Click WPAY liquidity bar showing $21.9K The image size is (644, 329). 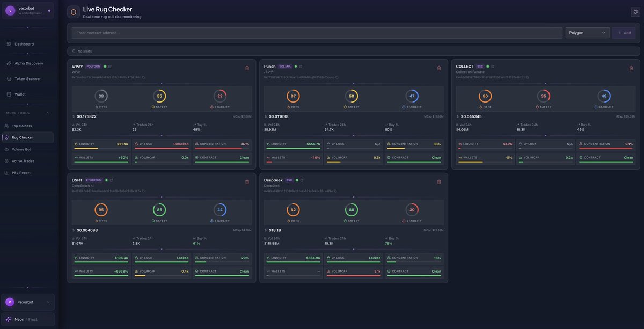pos(101,145)
